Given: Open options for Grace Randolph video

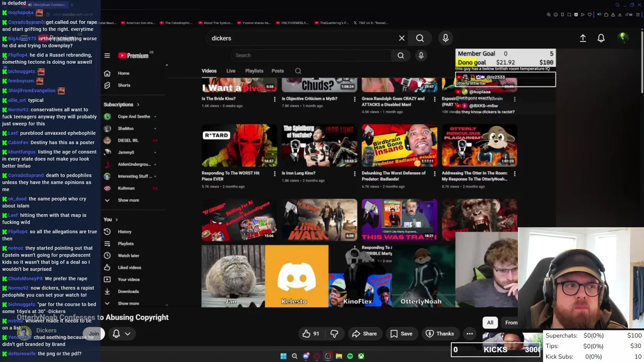Looking at the screenshot, I should (435, 99).
